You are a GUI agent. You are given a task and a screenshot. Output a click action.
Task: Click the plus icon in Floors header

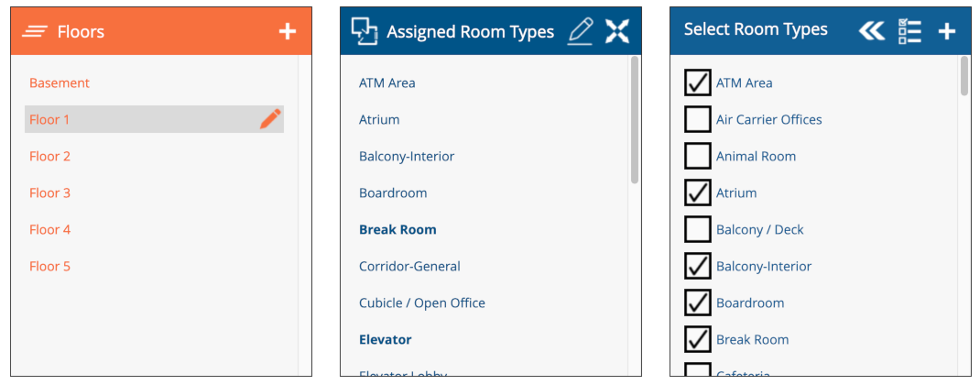288,31
